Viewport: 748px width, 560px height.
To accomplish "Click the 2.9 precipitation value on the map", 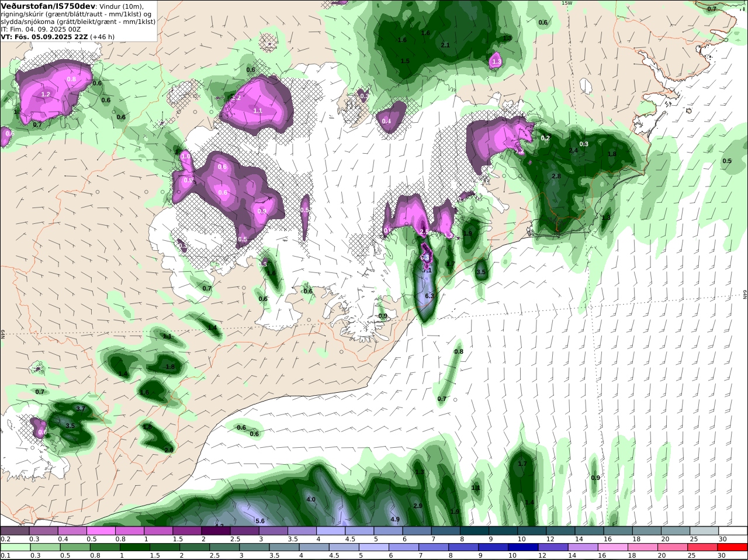I will click(418, 506).
